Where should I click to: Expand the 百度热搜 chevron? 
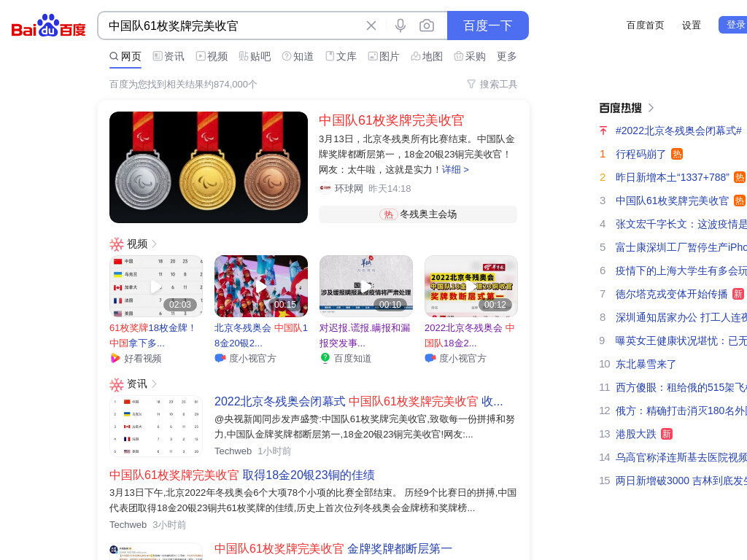click(x=651, y=108)
